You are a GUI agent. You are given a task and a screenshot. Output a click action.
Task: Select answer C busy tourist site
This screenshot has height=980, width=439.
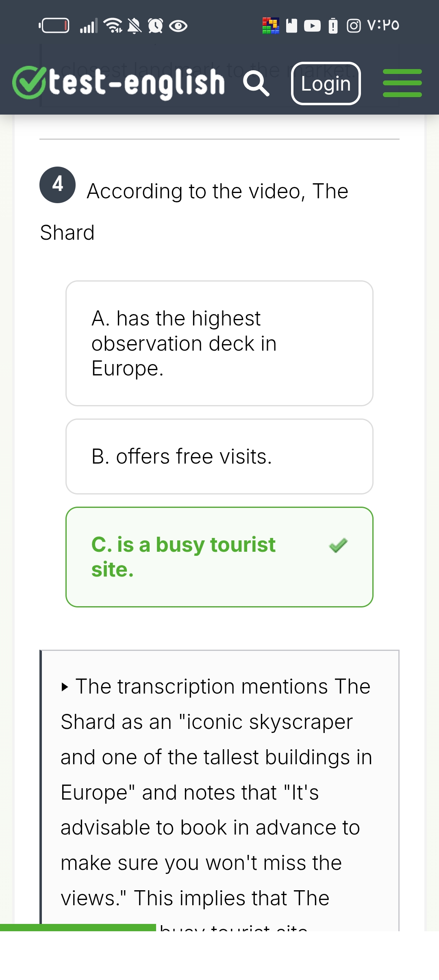[x=219, y=557]
